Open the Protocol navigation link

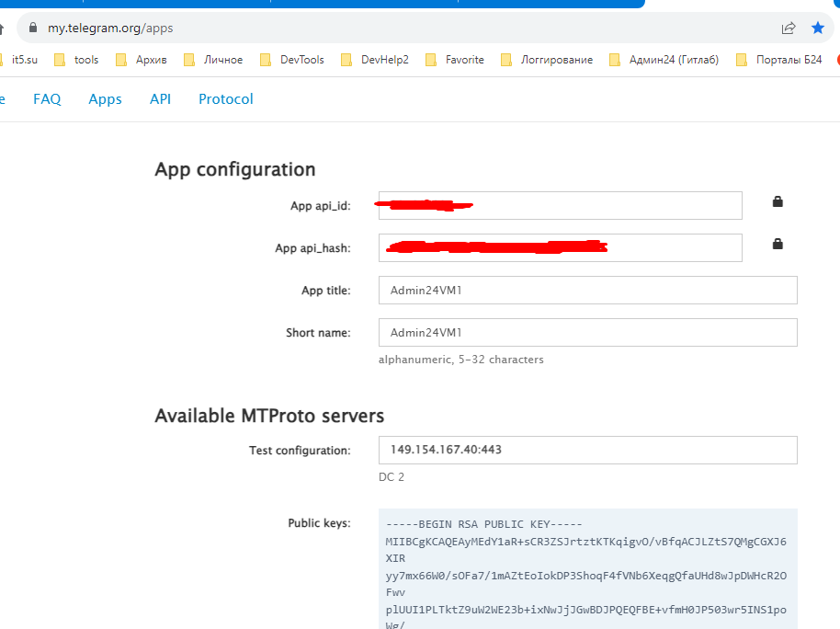225,99
